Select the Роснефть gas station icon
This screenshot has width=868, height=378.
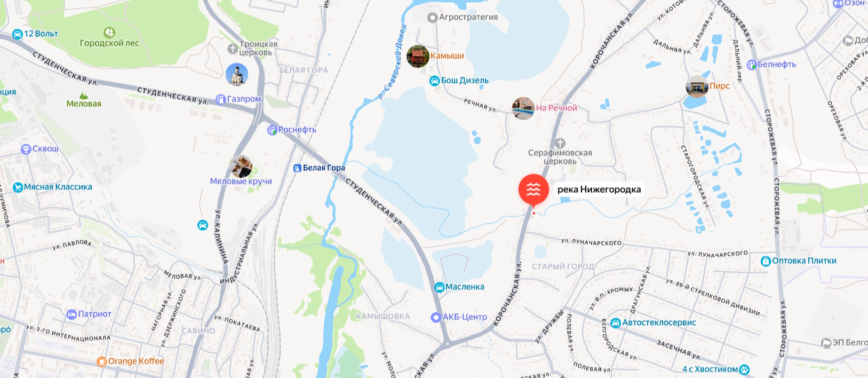coord(272,130)
